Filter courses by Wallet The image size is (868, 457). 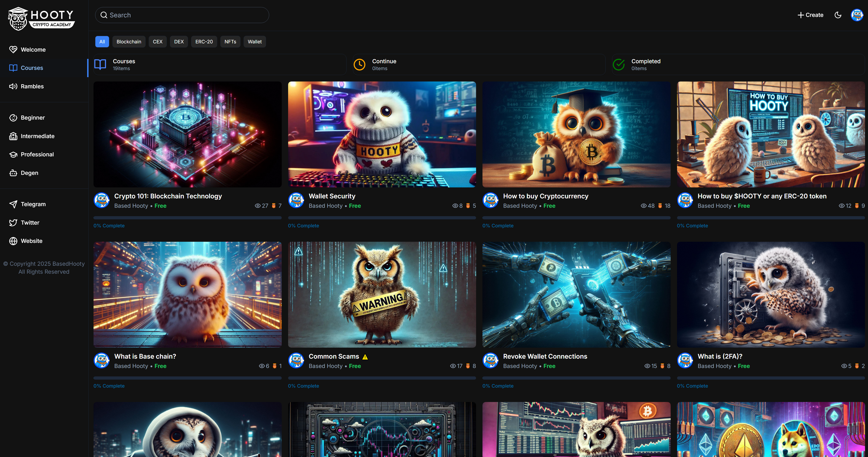(255, 42)
